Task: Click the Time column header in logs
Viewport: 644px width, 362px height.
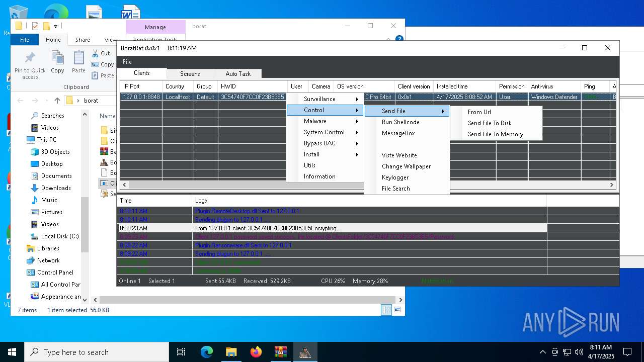Action: [154, 201]
